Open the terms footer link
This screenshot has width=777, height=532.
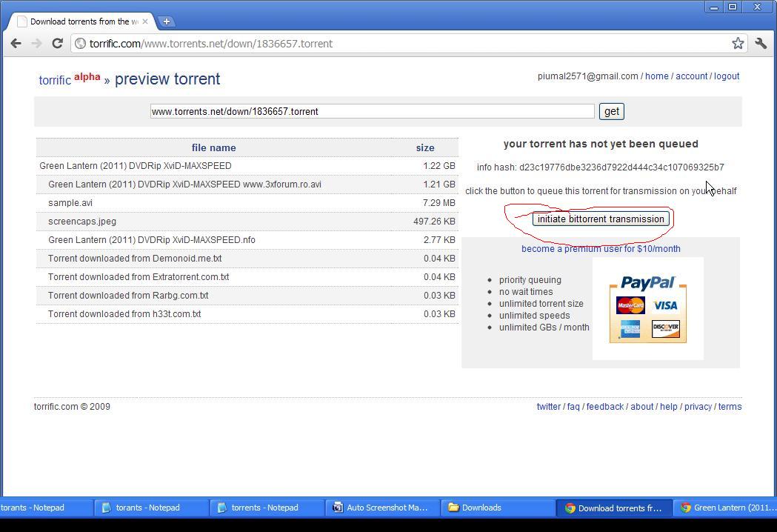click(x=730, y=407)
